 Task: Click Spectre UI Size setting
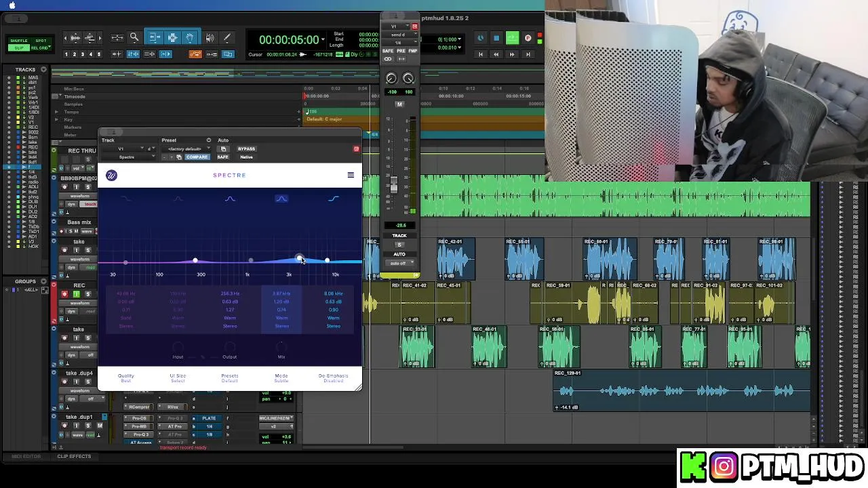tap(178, 378)
